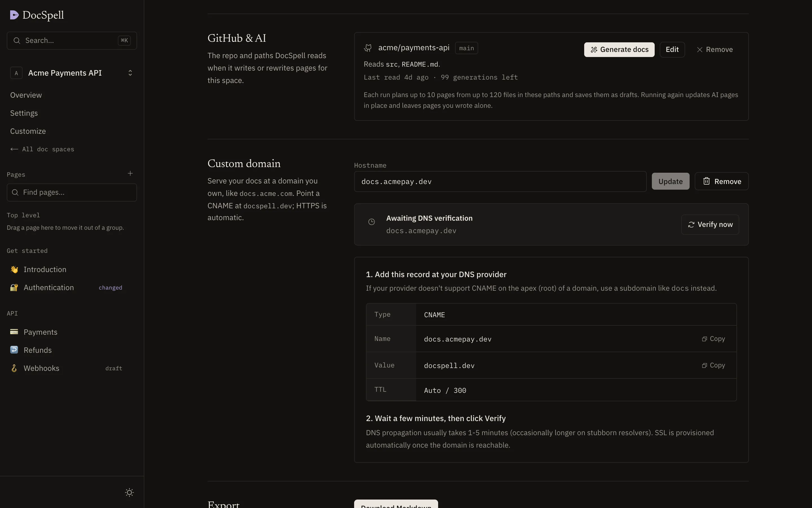
Task: Open Overview in sidebar
Action: pyautogui.click(x=26, y=95)
